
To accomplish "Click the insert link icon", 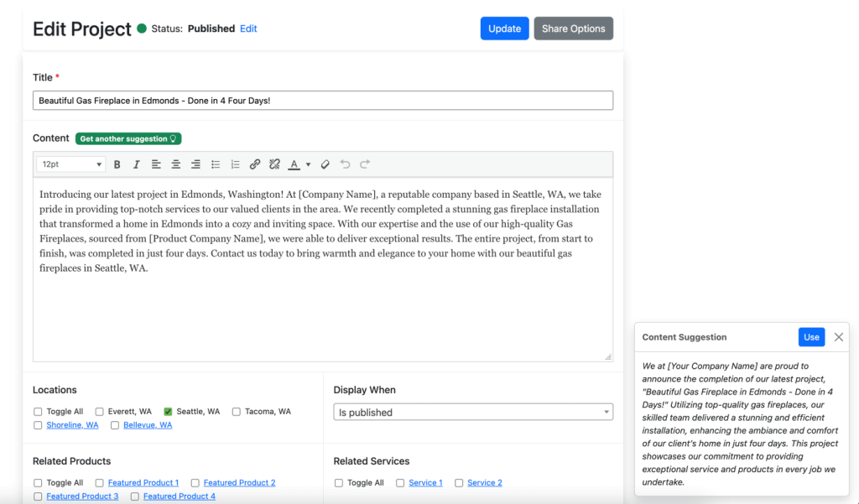I will (255, 164).
